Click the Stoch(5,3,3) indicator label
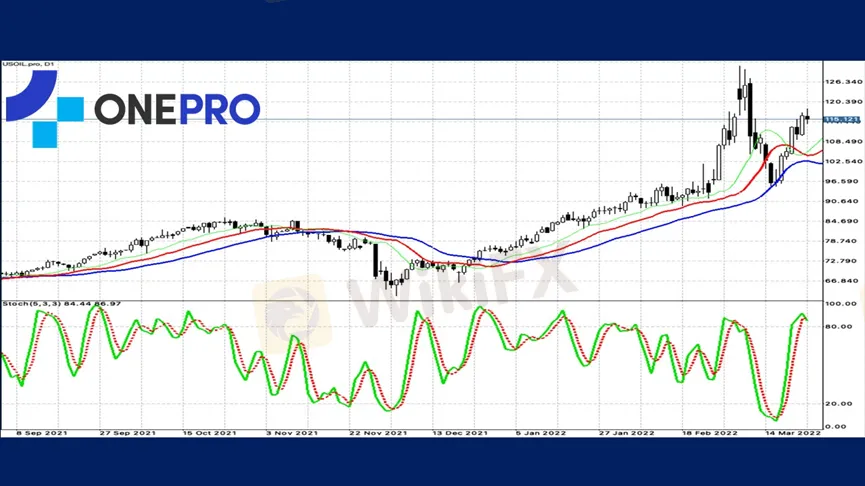865x486 pixels. (x=61, y=304)
